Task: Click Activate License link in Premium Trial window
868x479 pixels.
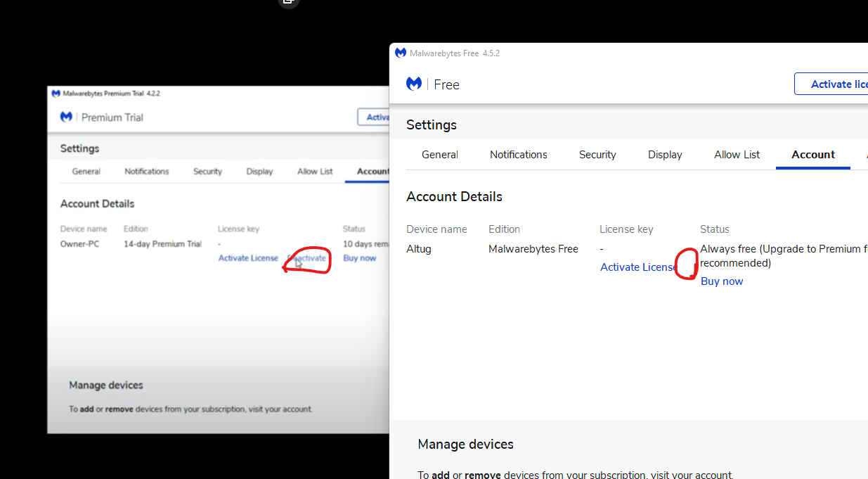Action: click(248, 258)
